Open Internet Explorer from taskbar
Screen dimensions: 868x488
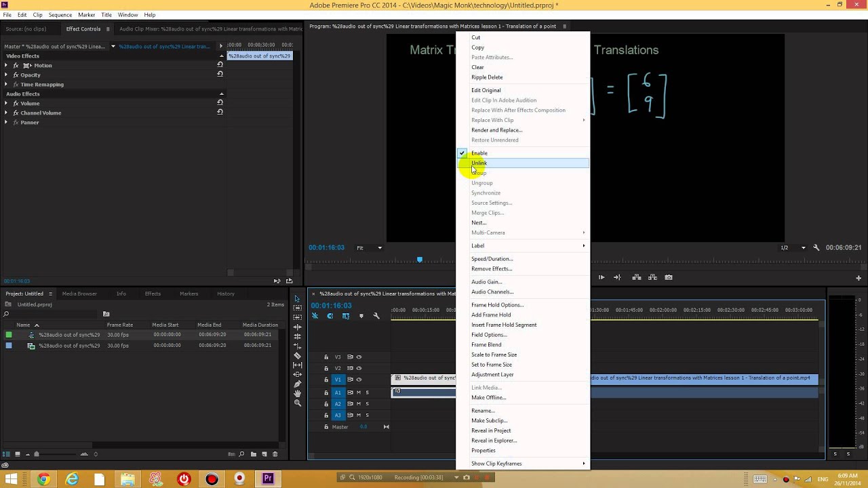pyautogui.click(x=72, y=479)
